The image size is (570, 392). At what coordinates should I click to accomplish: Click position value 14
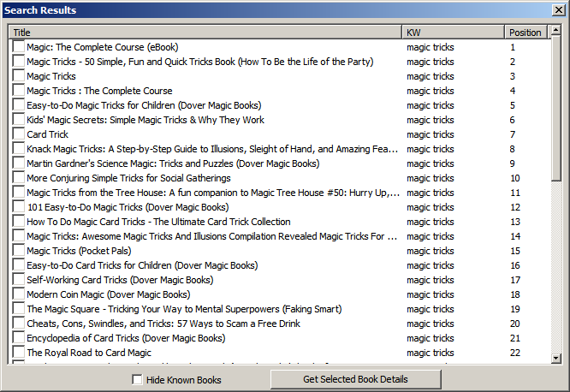(515, 236)
